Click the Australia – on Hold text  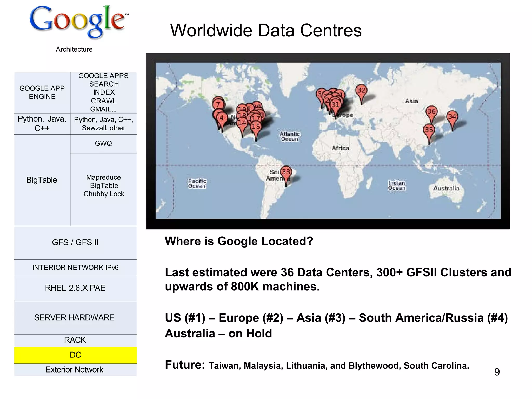218,334
